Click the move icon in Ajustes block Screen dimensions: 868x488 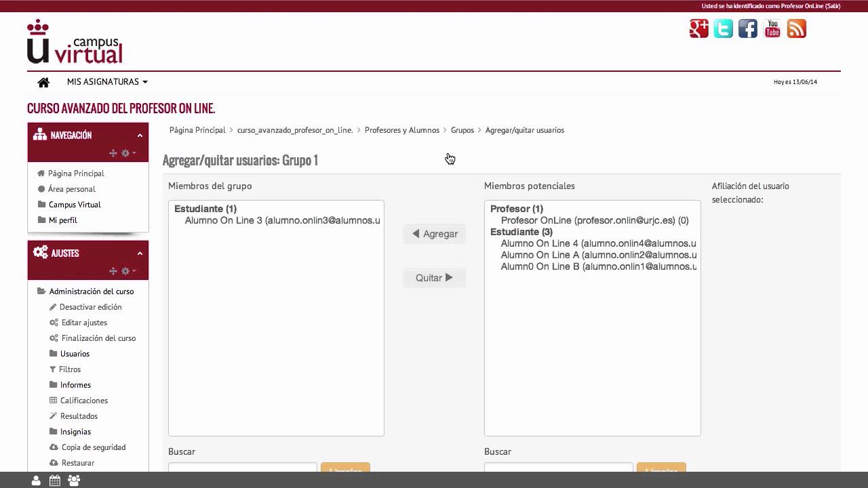click(113, 271)
